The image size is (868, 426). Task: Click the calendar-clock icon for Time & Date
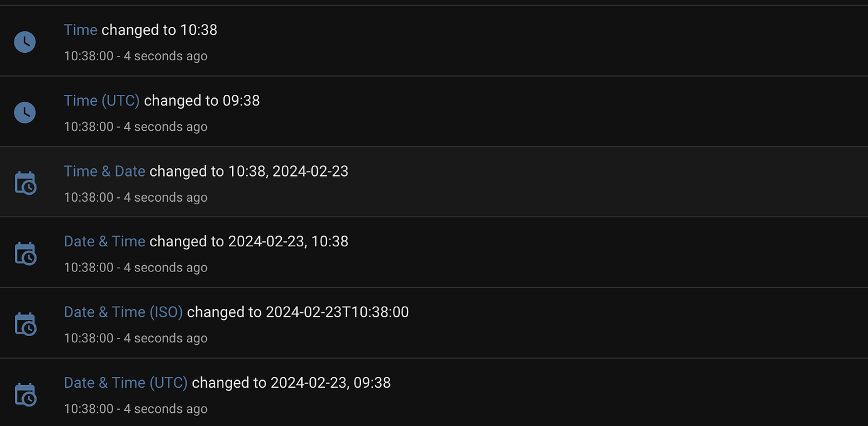coord(25,183)
